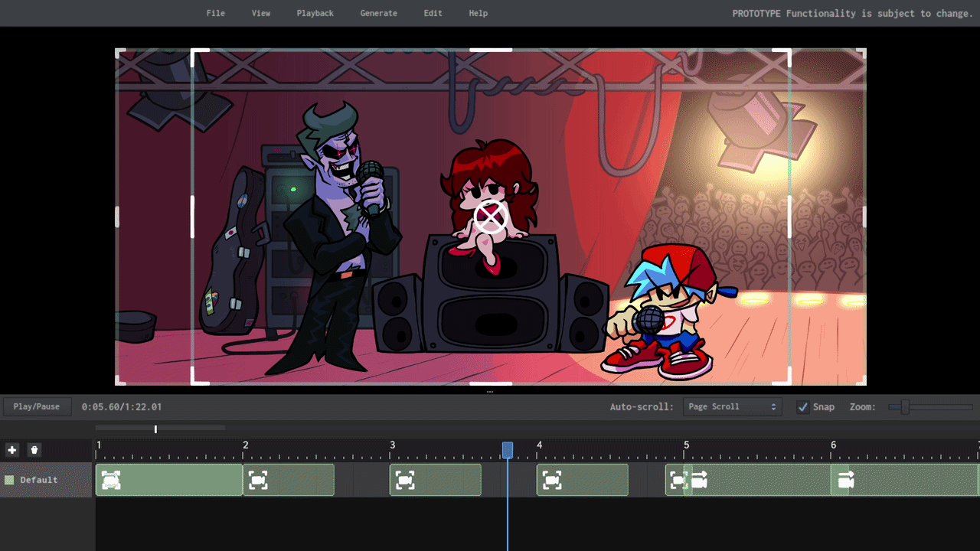This screenshot has height=551, width=980.
Task: Open the File menu
Action: click(215, 13)
